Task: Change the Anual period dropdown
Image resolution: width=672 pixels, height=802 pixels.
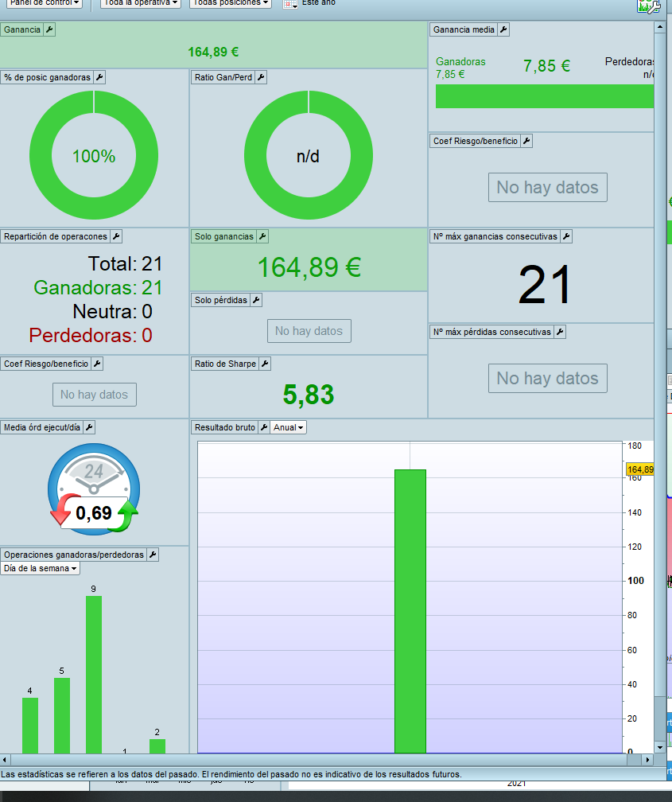Action: [289, 427]
